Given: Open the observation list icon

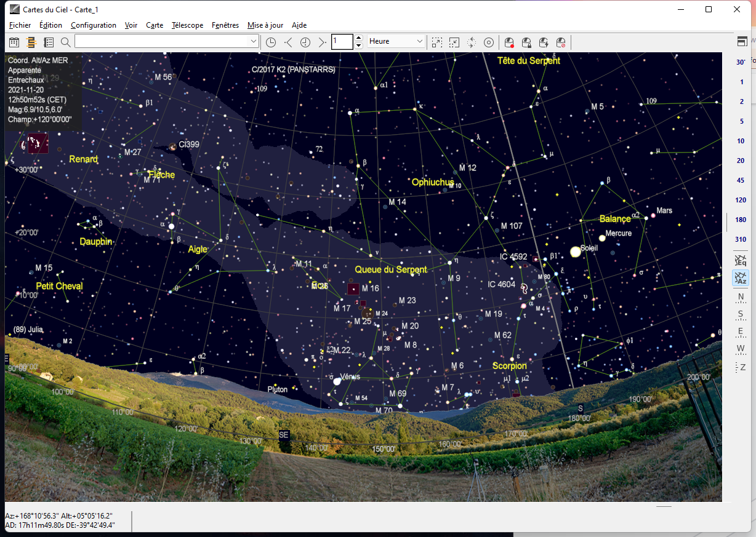Looking at the screenshot, I should point(49,42).
